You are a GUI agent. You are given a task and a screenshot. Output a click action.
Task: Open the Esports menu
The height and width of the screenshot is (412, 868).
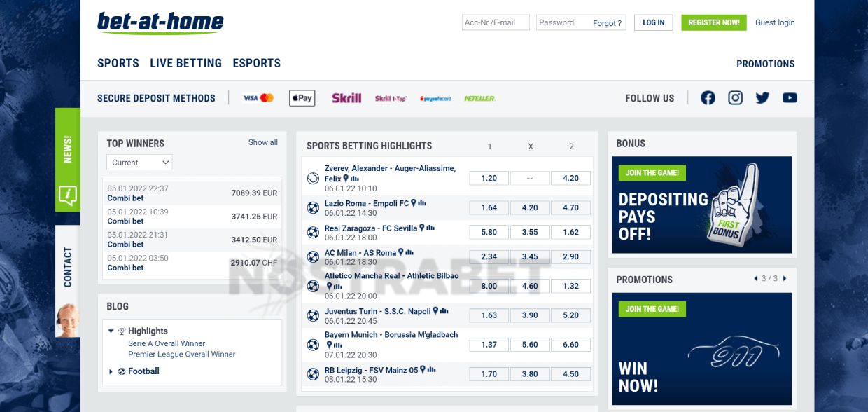pos(257,63)
